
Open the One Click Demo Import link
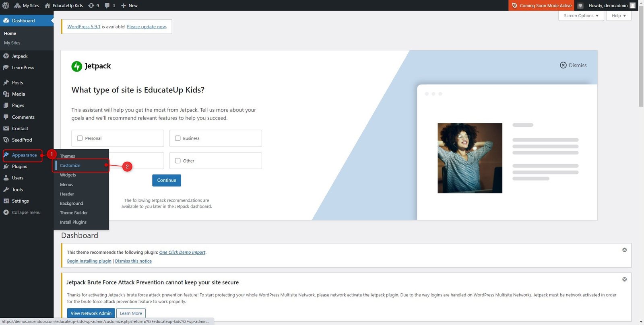click(182, 252)
